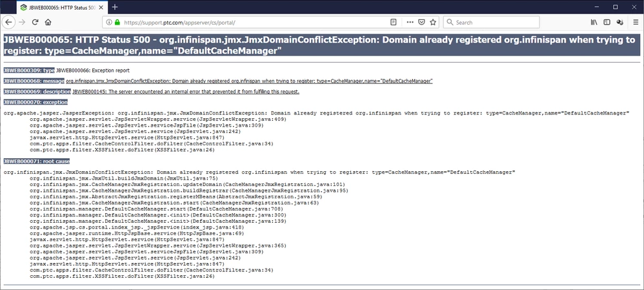The height and width of the screenshot is (290, 644).
Task: Open the page actions three-dot menu
Action: tap(410, 22)
